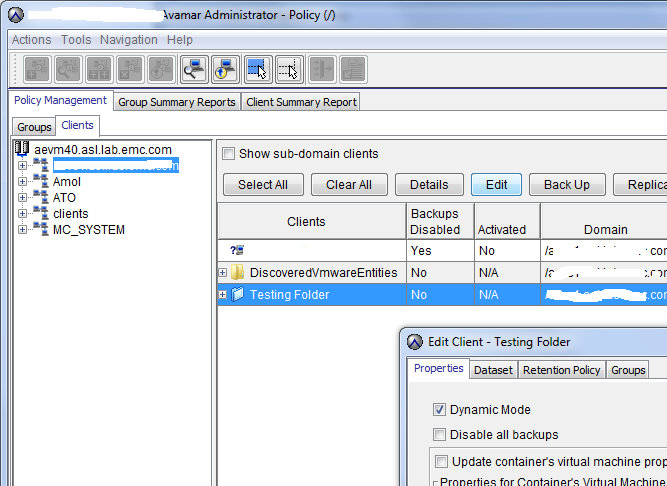The height and width of the screenshot is (486, 667).
Task: Click the disabled group search magnifier icon
Action: pyautogui.click(x=68, y=69)
